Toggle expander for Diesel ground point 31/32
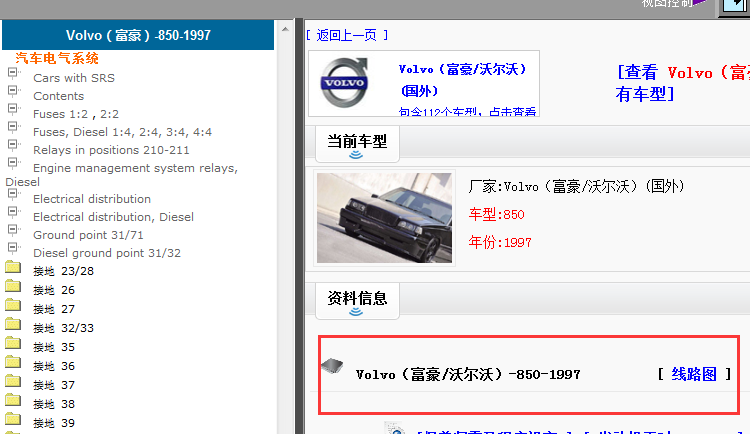This screenshot has width=750, height=434. (x=12, y=248)
